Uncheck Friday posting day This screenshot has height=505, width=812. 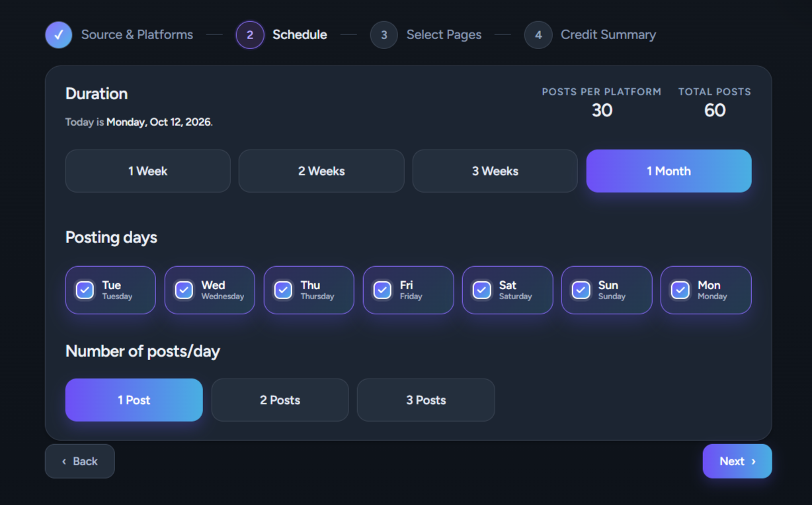[x=382, y=290]
